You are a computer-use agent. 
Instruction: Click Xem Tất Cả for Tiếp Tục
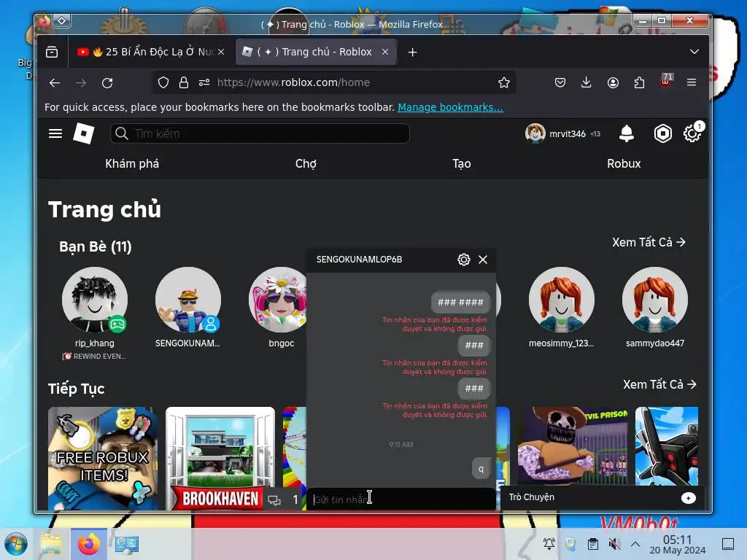(x=659, y=384)
